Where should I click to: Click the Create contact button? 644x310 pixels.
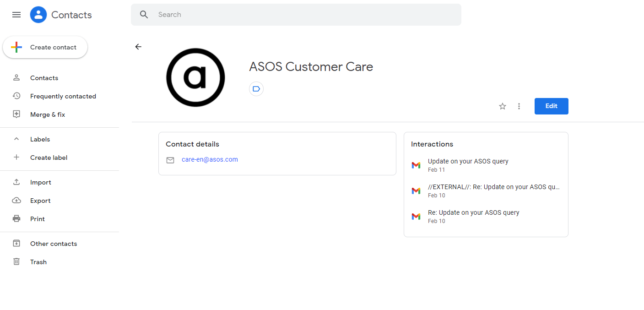45,47
